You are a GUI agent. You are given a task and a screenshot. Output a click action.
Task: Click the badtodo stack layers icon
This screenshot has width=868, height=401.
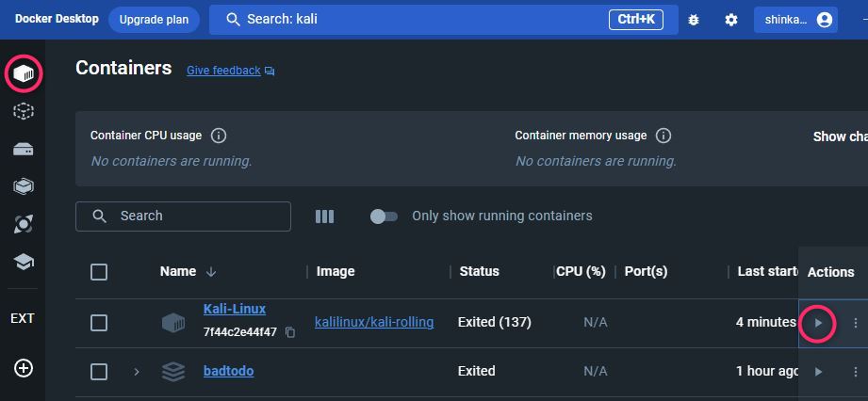[173, 372]
